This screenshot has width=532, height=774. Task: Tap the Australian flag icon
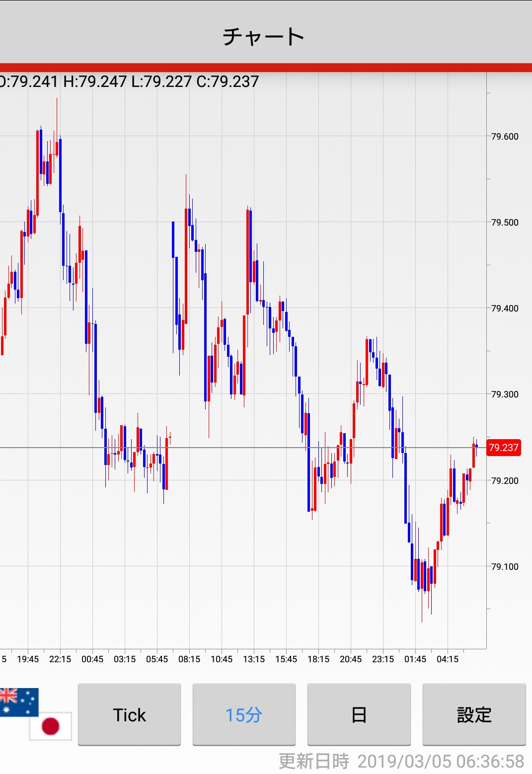19,701
